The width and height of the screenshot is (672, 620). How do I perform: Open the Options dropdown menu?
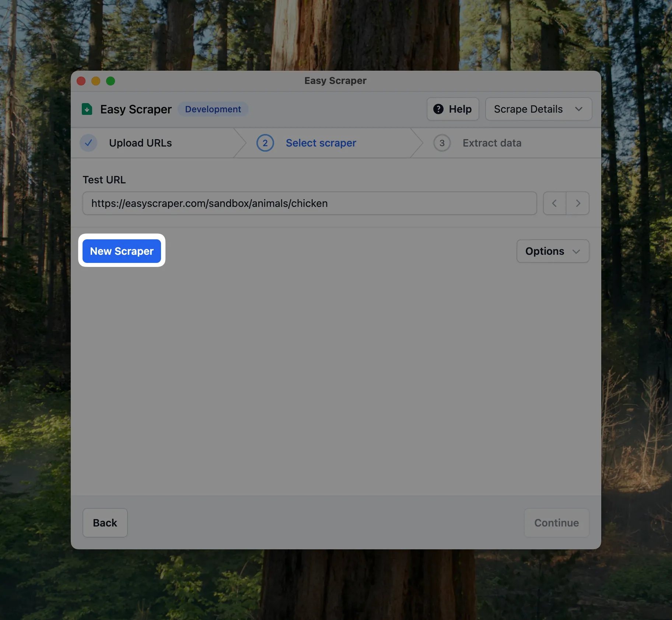(x=553, y=251)
